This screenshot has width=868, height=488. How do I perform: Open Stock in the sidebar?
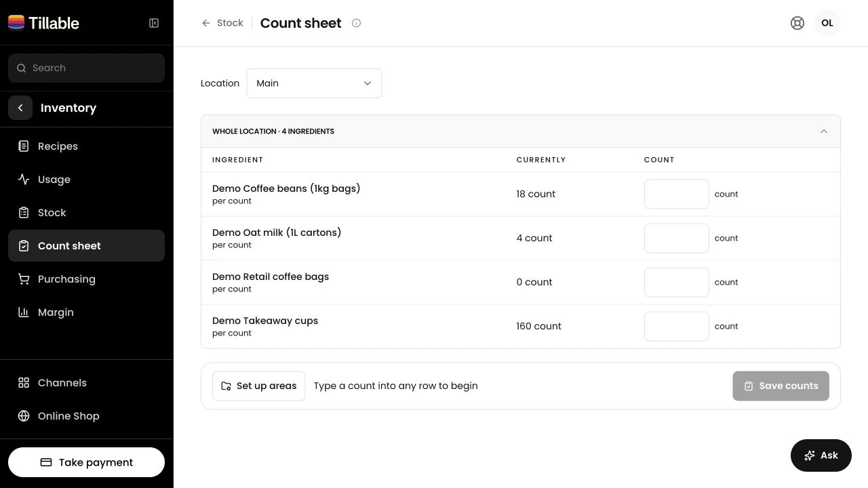86,213
